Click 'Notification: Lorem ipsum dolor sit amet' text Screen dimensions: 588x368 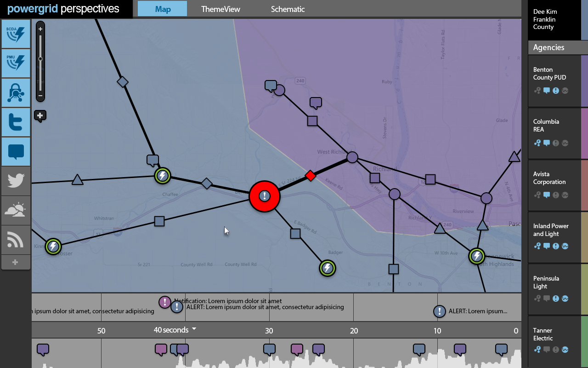(x=228, y=301)
